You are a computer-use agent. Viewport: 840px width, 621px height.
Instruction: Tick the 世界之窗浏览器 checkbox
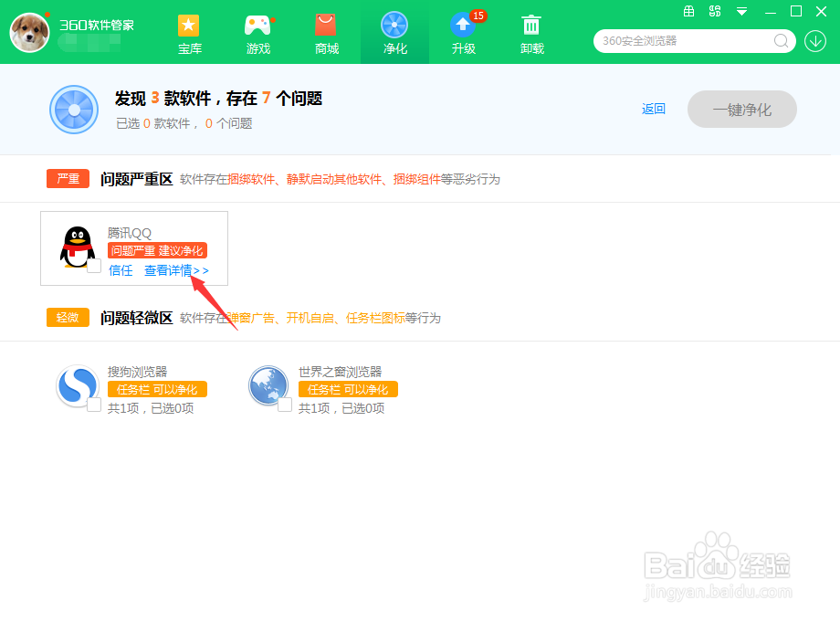pyautogui.click(x=285, y=405)
